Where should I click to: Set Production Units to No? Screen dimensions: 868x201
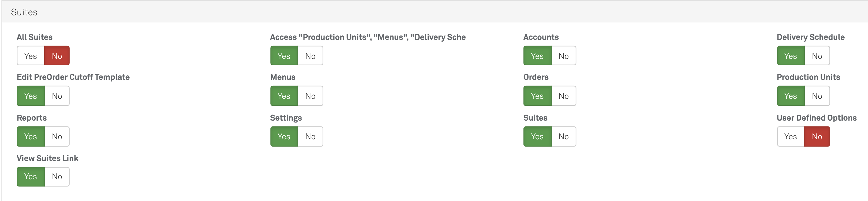point(817,96)
